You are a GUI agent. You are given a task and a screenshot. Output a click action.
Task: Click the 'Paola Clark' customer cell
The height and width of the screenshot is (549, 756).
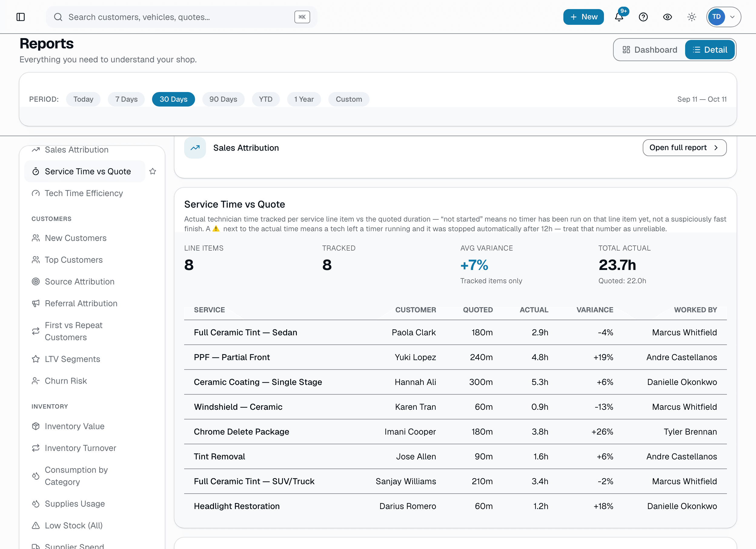click(x=414, y=333)
